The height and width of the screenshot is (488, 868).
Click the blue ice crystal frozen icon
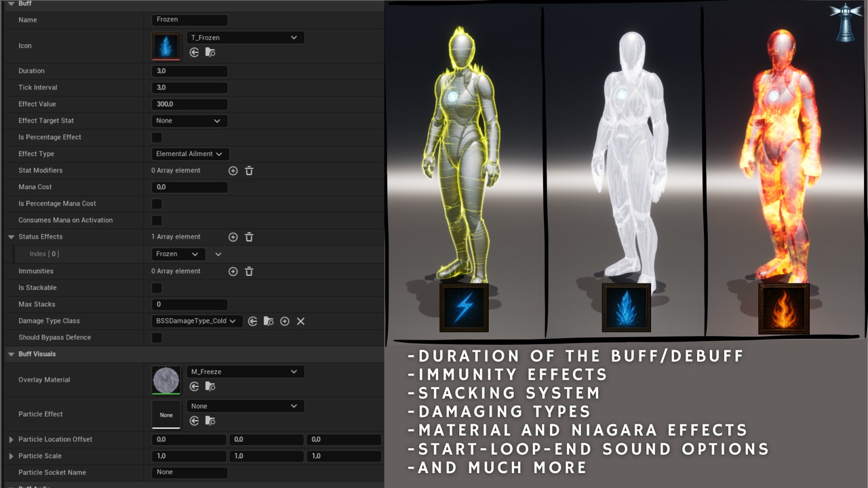point(626,308)
